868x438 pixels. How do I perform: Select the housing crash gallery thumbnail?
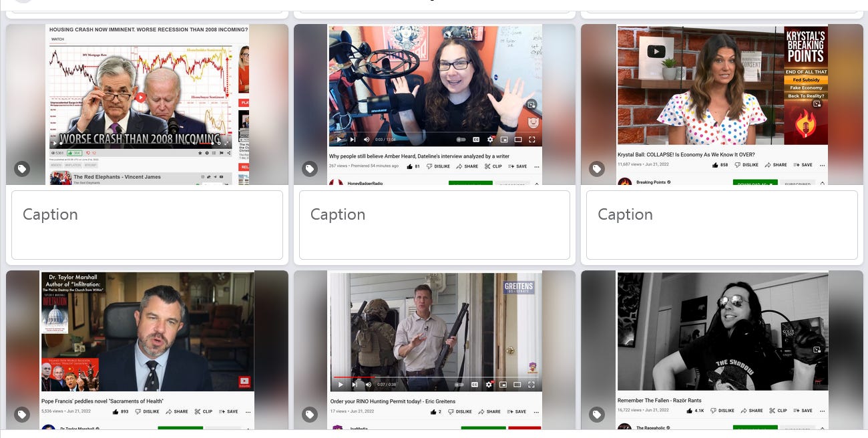click(x=147, y=104)
